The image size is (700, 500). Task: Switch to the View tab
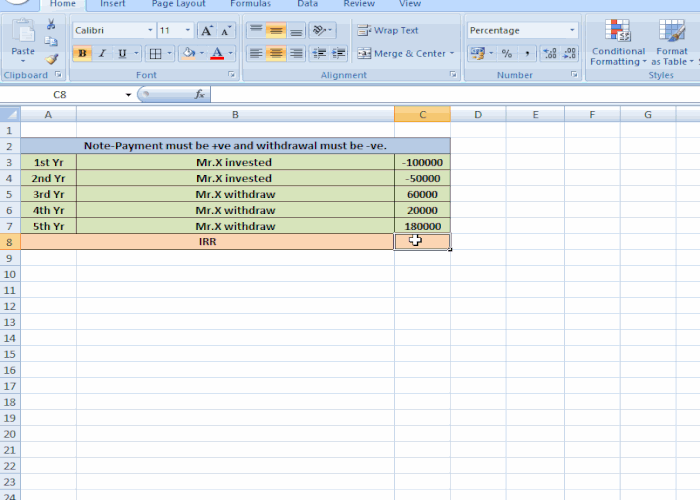coord(410,4)
